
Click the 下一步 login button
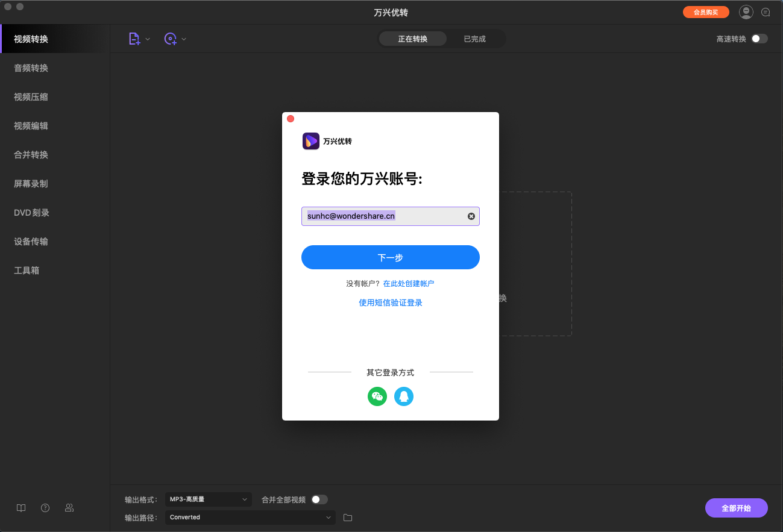390,257
